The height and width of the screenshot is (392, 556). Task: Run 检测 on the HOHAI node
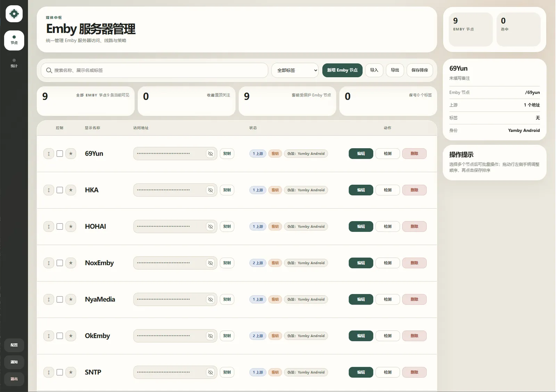pos(388,226)
